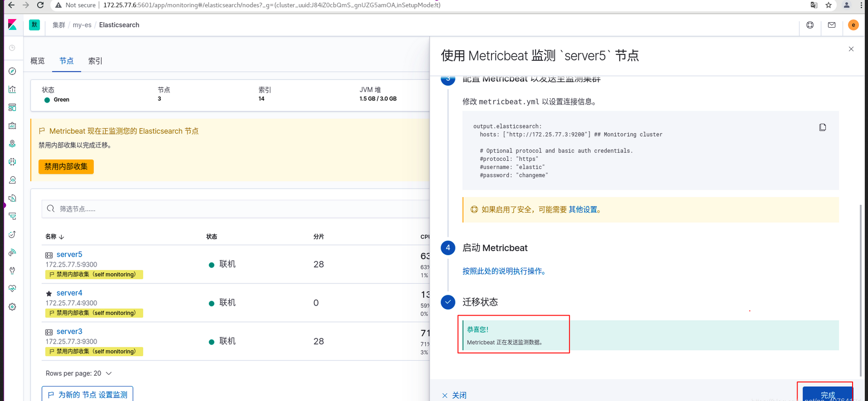Open Metrics icon in sidebar
Screen dimensions: 868x401
tap(12, 180)
